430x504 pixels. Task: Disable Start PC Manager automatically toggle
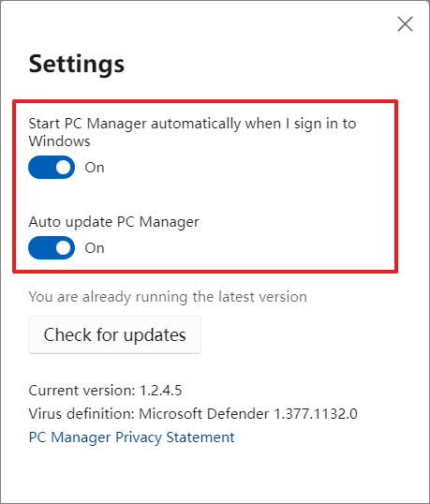coord(52,167)
